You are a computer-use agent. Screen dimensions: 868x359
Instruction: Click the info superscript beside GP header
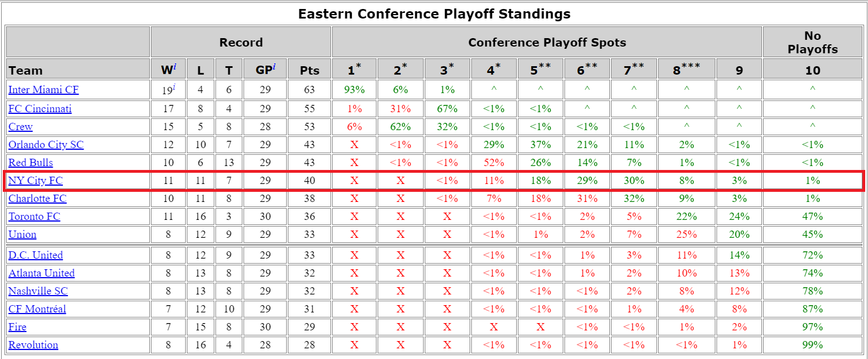coord(274,67)
